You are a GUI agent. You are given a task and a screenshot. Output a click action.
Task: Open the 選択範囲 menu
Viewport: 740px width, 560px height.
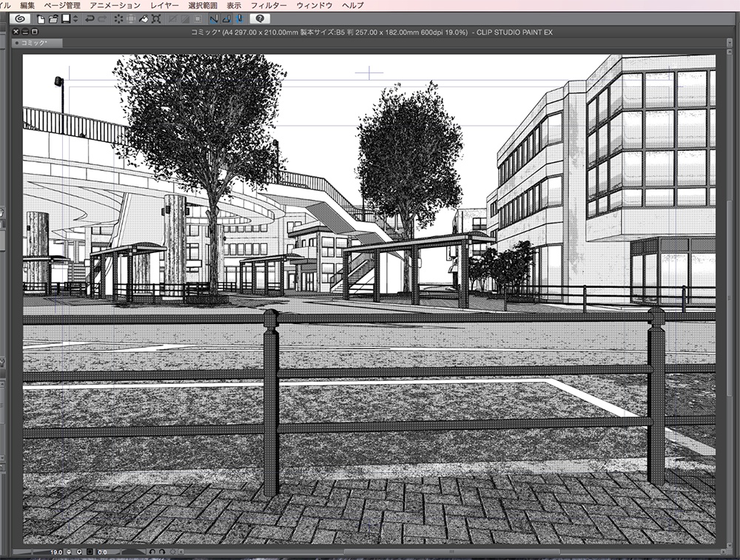point(203,5)
